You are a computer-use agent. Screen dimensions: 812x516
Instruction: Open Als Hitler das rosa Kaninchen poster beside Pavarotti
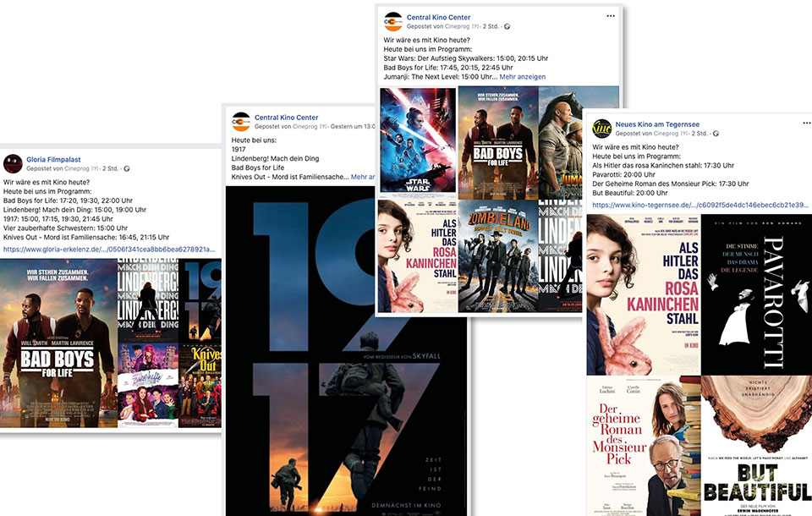click(x=644, y=294)
